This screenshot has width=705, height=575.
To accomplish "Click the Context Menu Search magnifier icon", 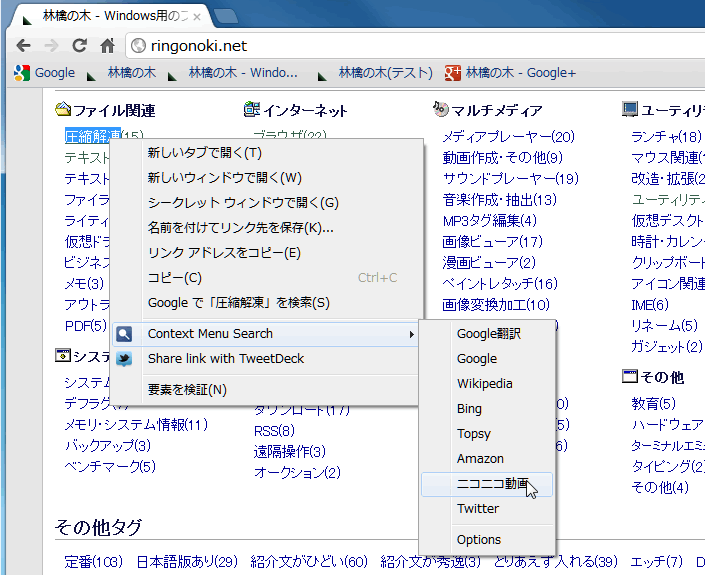I will 124,334.
